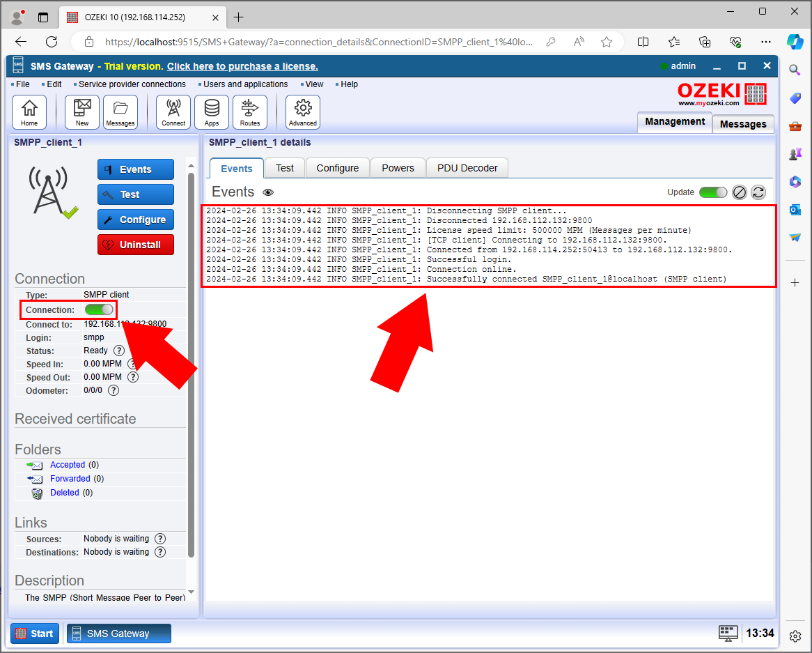Click the admin user label
812x653 pixels.
click(683, 66)
